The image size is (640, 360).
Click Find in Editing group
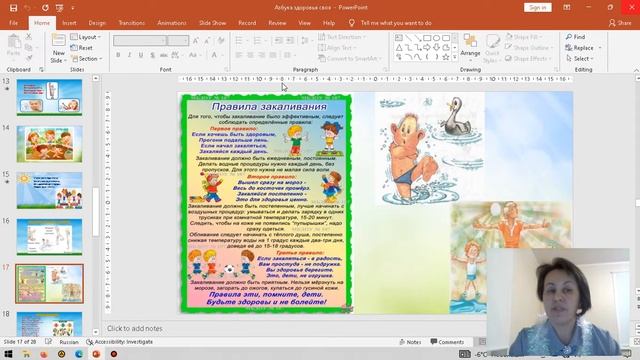point(576,37)
